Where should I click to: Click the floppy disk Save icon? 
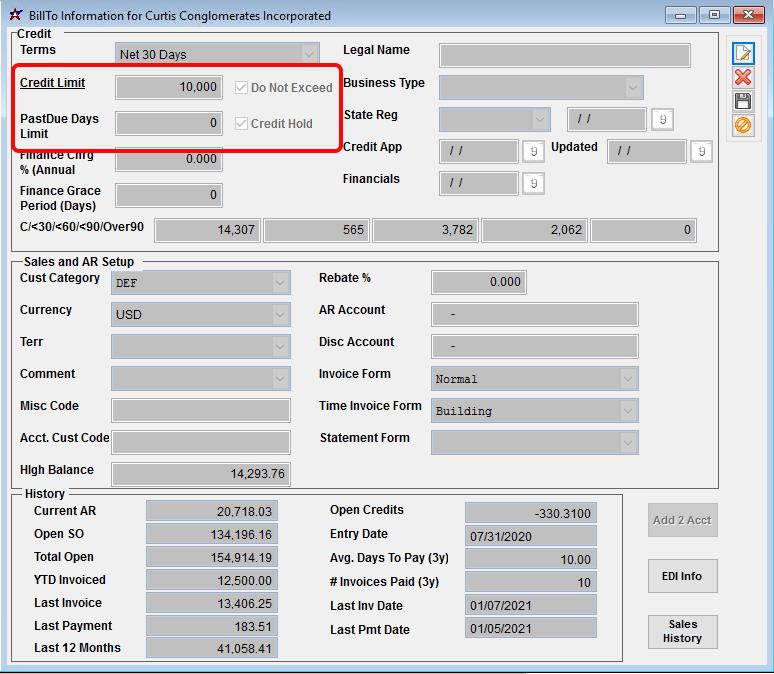(742, 101)
